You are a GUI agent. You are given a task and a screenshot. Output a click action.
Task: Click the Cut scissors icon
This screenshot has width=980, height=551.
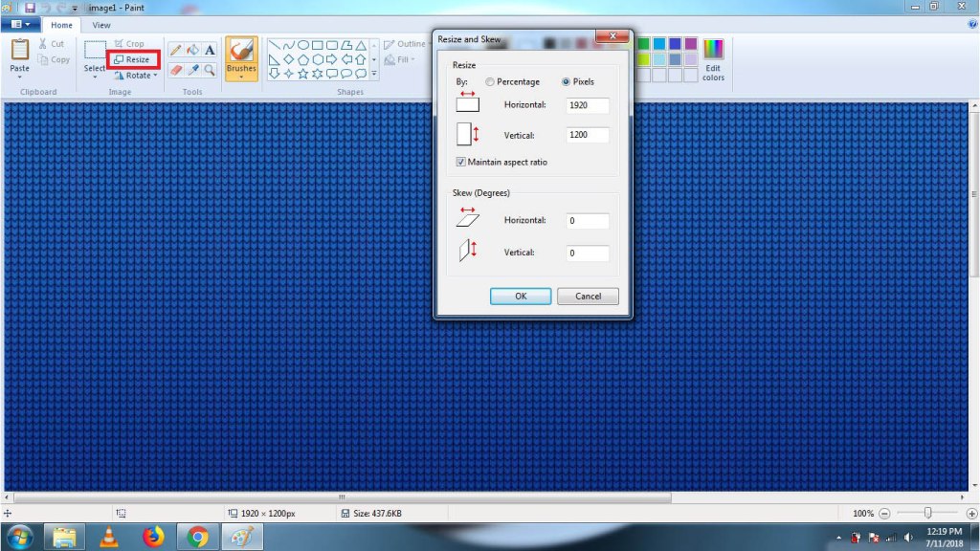coord(42,44)
